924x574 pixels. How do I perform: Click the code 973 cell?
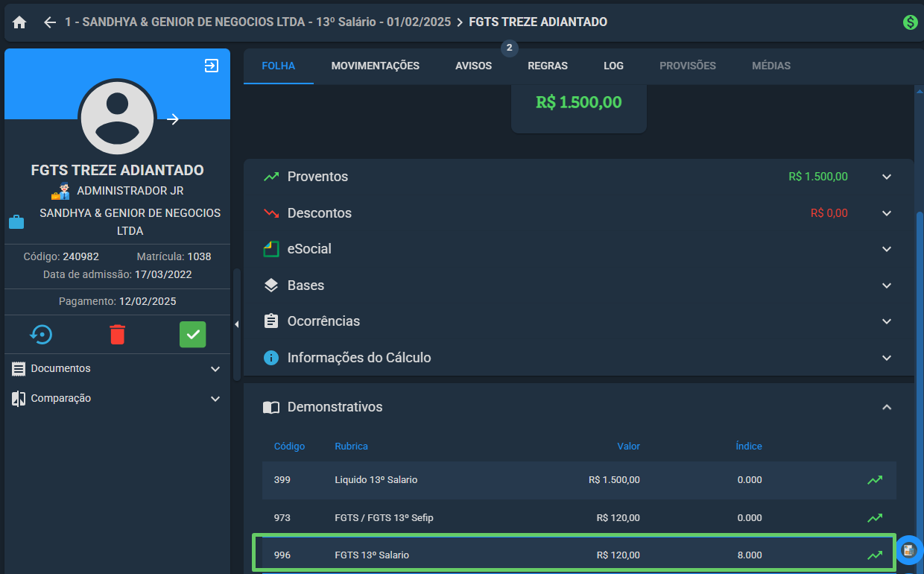282,518
